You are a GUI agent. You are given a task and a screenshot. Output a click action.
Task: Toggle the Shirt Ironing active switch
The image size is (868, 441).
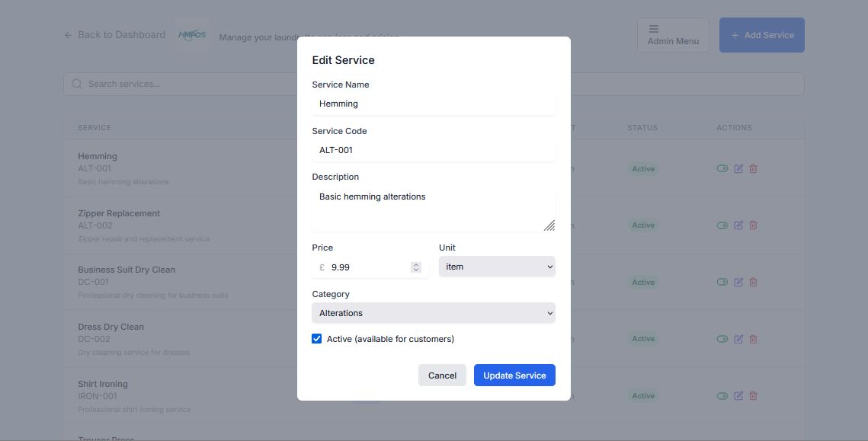point(722,395)
